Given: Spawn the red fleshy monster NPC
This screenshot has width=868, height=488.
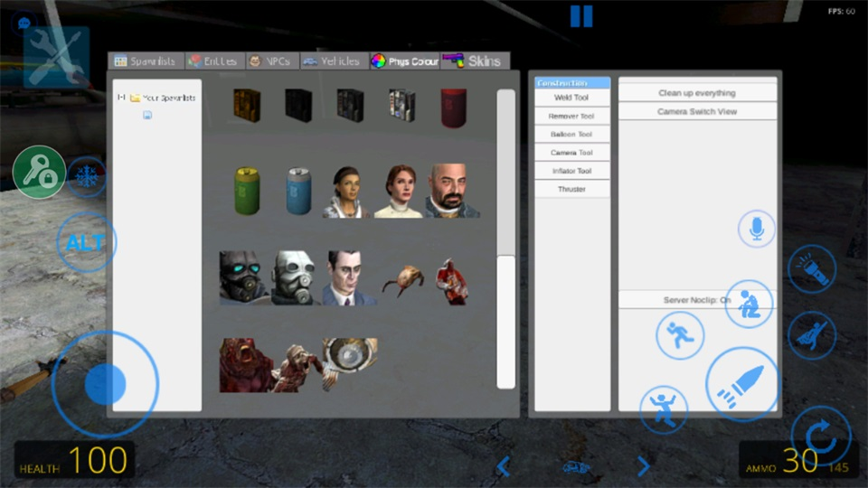Looking at the screenshot, I should click(245, 365).
